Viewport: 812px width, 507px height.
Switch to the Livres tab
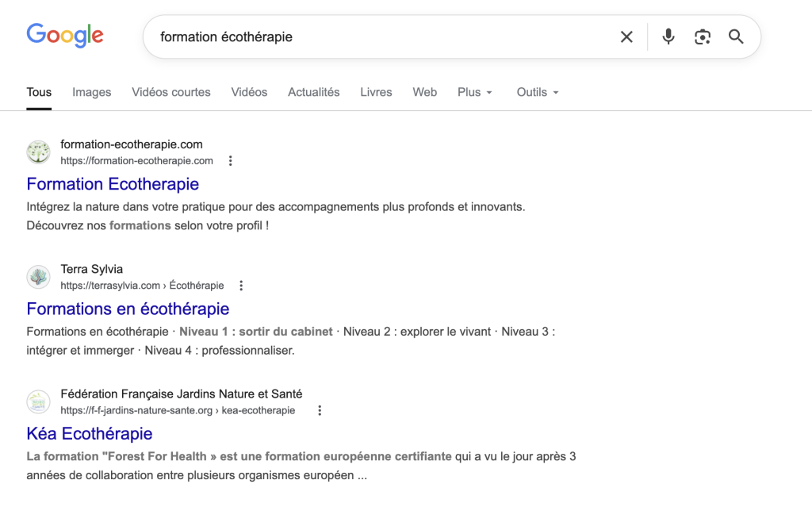click(x=376, y=92)
